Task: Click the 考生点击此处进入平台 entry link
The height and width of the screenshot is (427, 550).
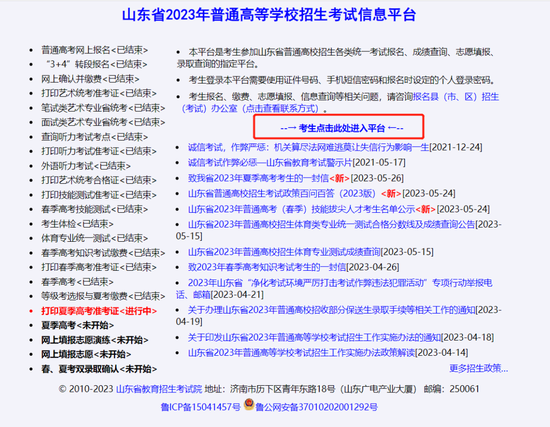Action: tap(342, 128)
